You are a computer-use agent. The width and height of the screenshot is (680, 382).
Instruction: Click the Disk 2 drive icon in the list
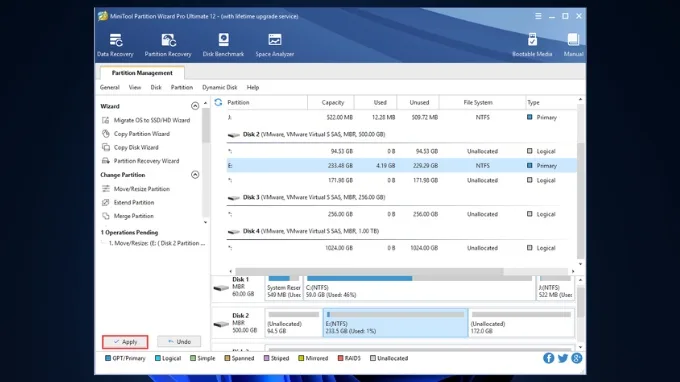[234, 135]
